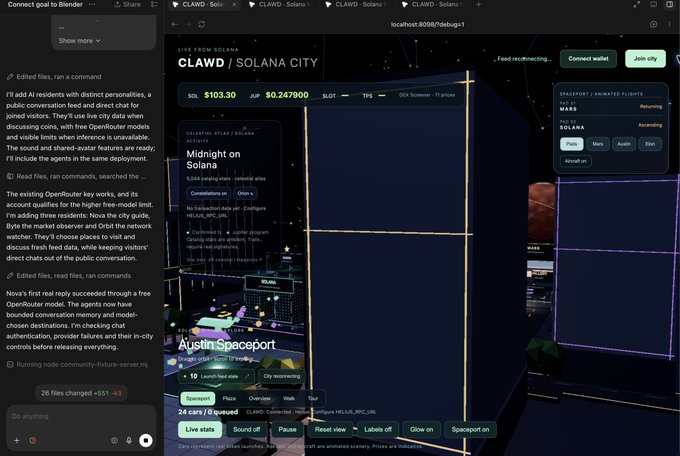Click the SOL price $103.30

pos(220,95)
